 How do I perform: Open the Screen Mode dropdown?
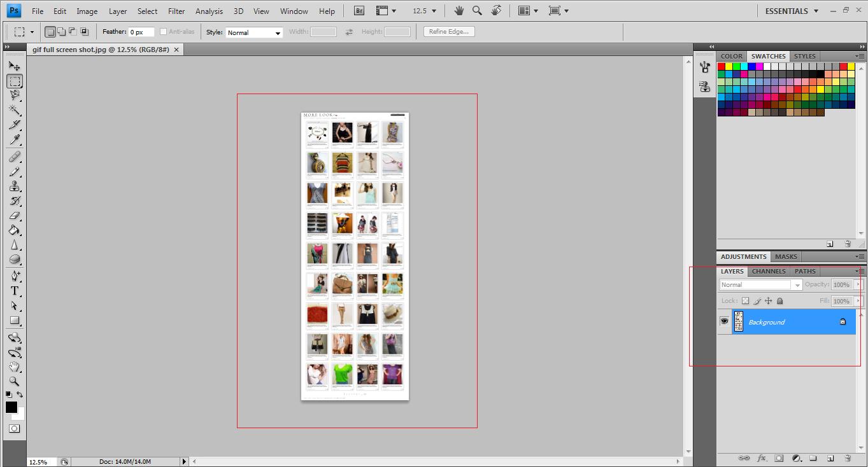[559, 11]
